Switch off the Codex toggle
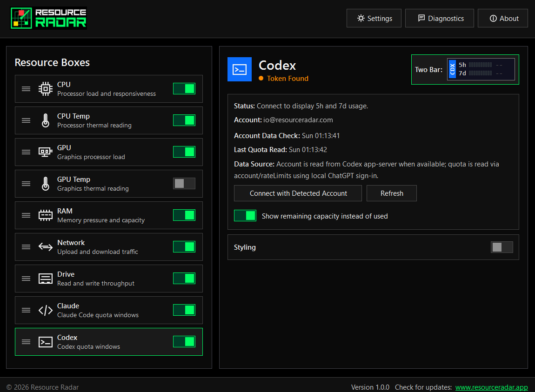The width and height of the screenshot is (535, 392). (x=184, y=342)
